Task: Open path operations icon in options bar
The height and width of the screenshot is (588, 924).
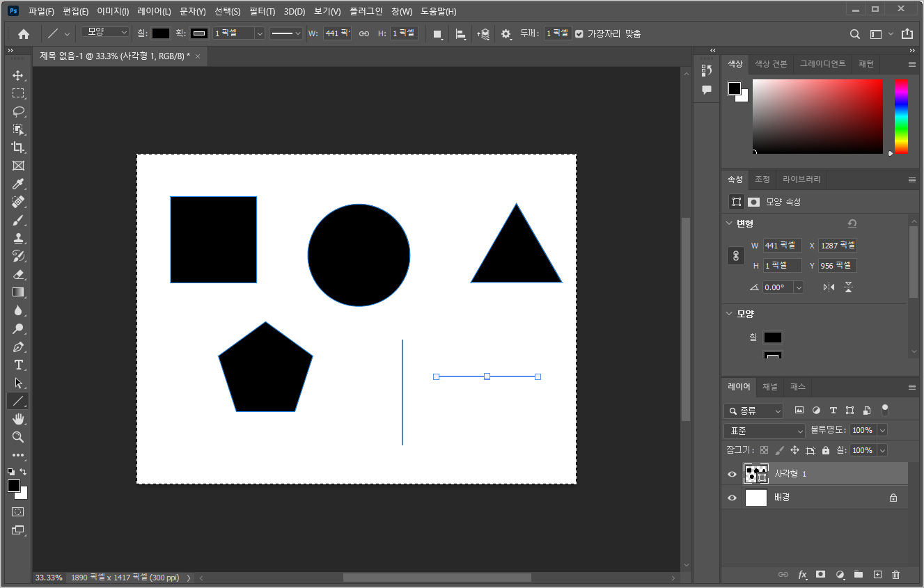Action: pos(437,33)
